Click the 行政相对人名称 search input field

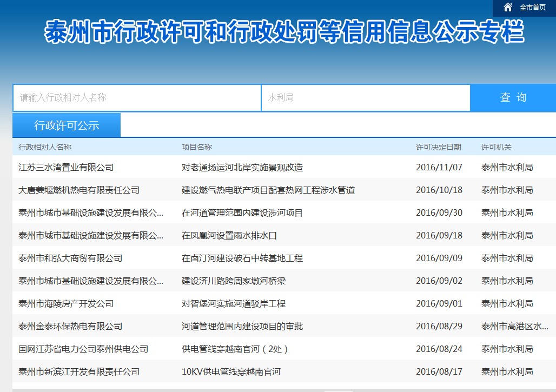tap(137, 98)
